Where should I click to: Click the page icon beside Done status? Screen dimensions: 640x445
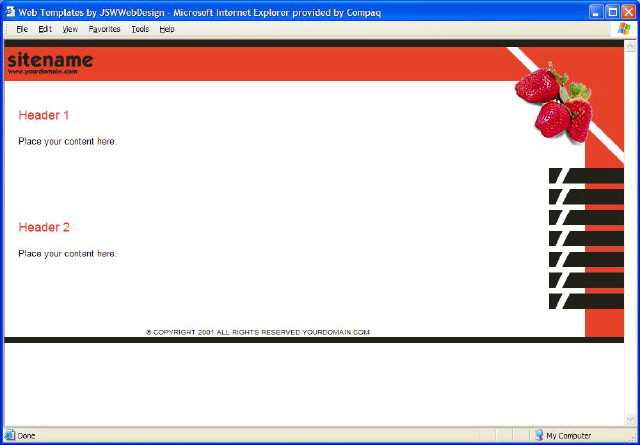tap(10, 436)
